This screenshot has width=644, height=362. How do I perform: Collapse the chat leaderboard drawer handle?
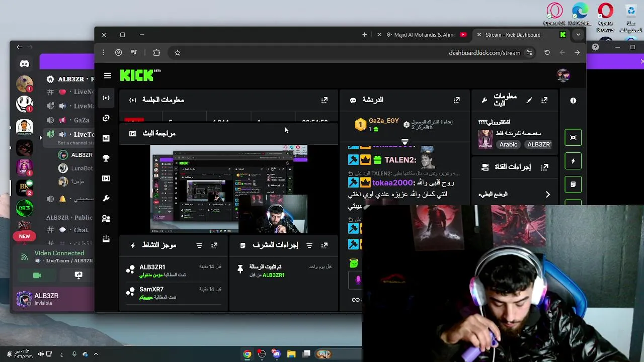(405, 142)
